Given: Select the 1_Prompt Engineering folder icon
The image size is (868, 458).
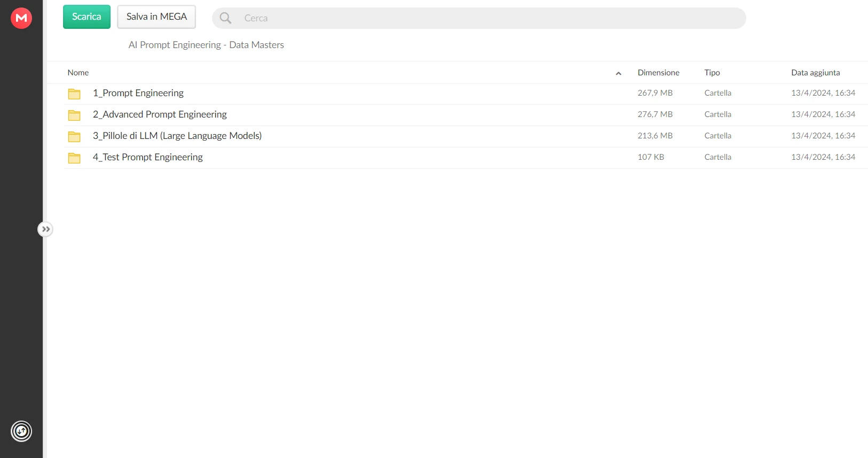Looking at the screenshot, I should [x=74, y=94].
